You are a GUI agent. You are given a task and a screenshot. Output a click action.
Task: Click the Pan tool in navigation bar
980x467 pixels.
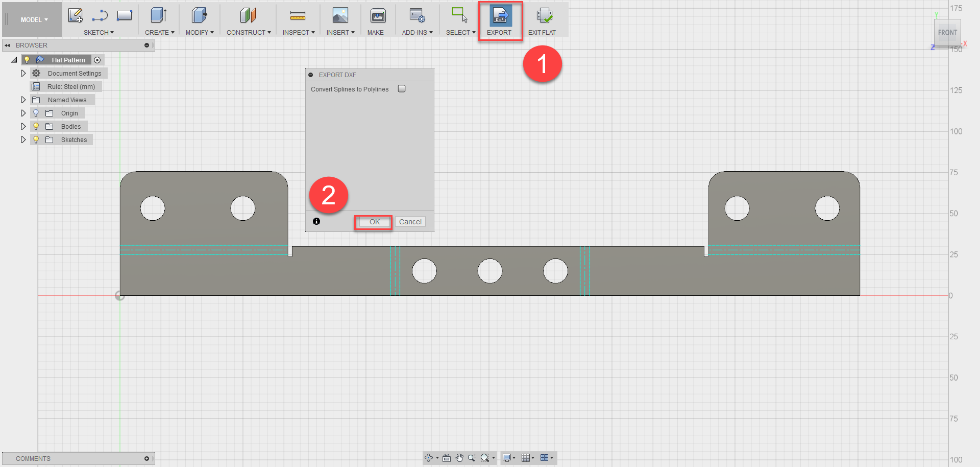tap(459, 458)
